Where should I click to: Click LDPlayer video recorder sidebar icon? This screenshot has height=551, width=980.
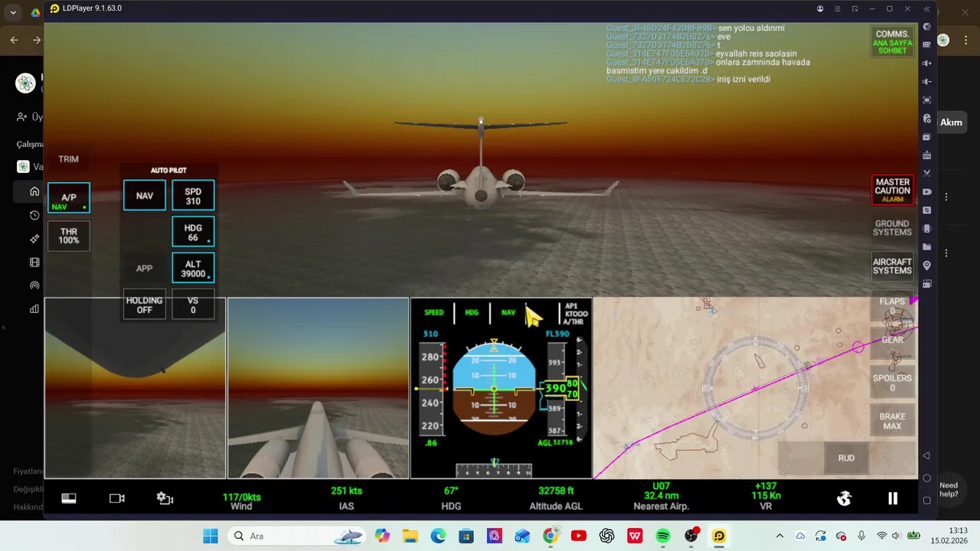pyautogui.click(x=927, y=192)
